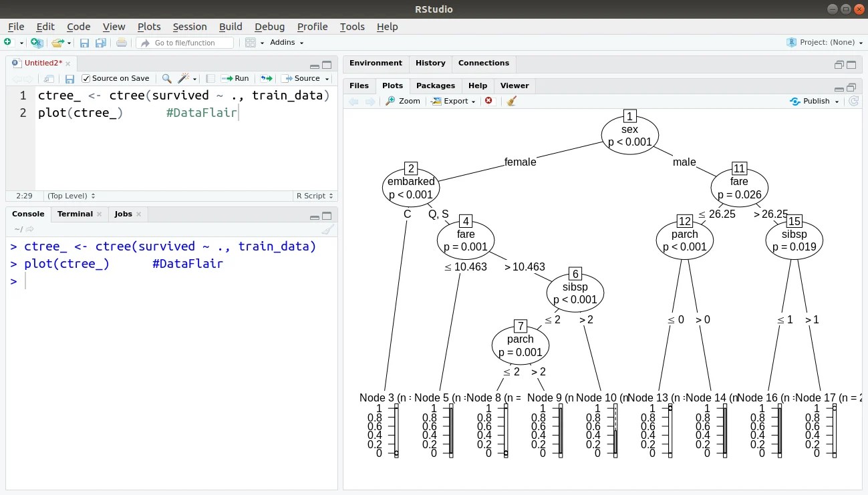Open the Project: (None) menu
This screenshot has height=495, width=868.
click(x=825, y=42)
